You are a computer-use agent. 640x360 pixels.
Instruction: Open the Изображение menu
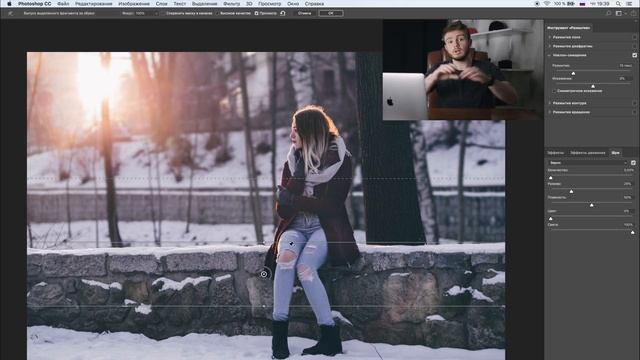tap(134, 4)
